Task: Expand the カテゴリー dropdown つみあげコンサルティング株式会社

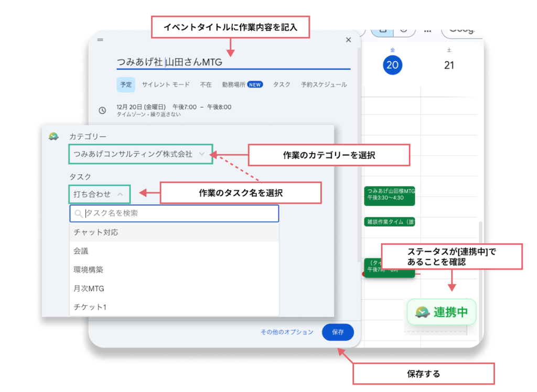Action: pos(140,154)
